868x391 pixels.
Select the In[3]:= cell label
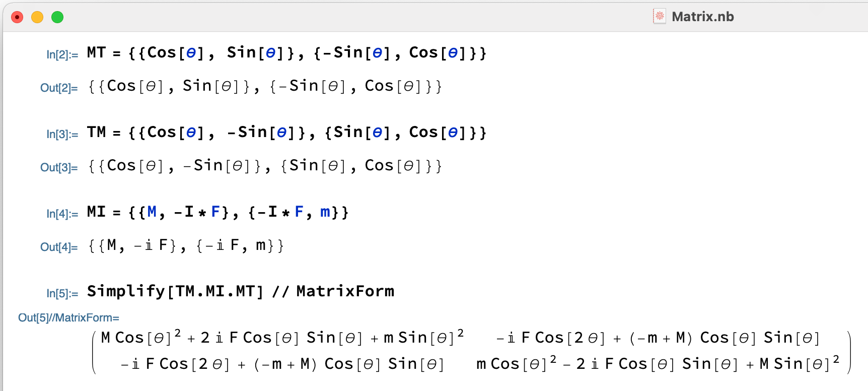pyautogui.click(x=62, y=134)
